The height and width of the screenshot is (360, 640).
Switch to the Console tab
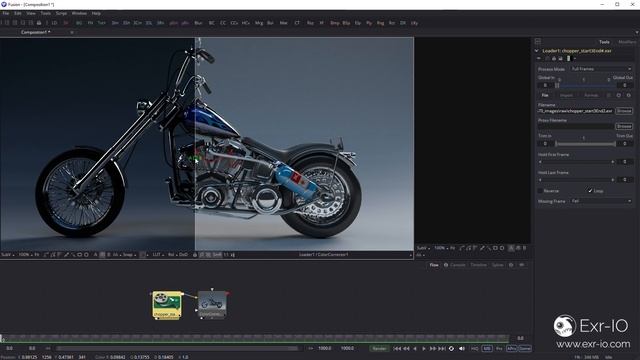[457, 265]
